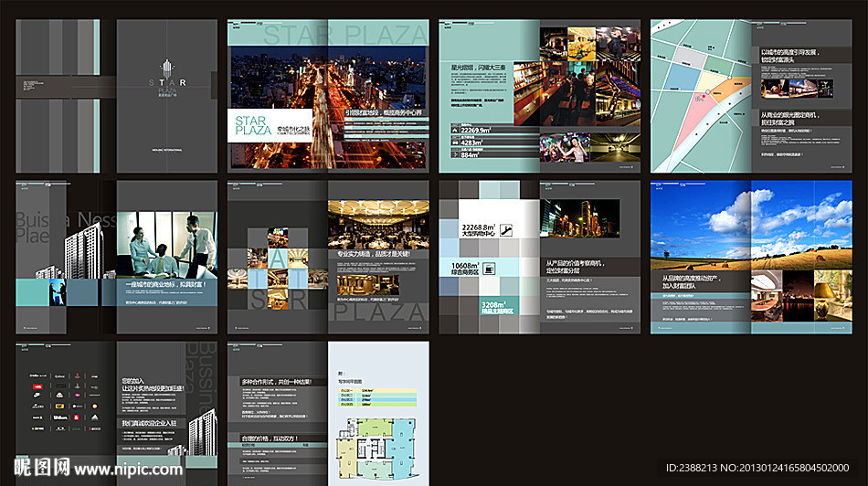Image resolution: width=868 pixels, height=486 pixels.
Task: Select the heading 我们真诚欢迎企业入驻
Action: tap(150, 423)
